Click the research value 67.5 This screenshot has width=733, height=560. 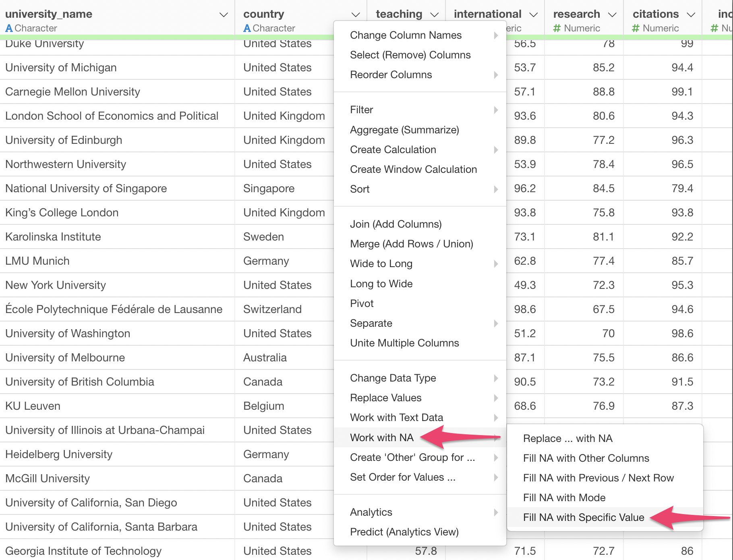(x=584, y=309)
